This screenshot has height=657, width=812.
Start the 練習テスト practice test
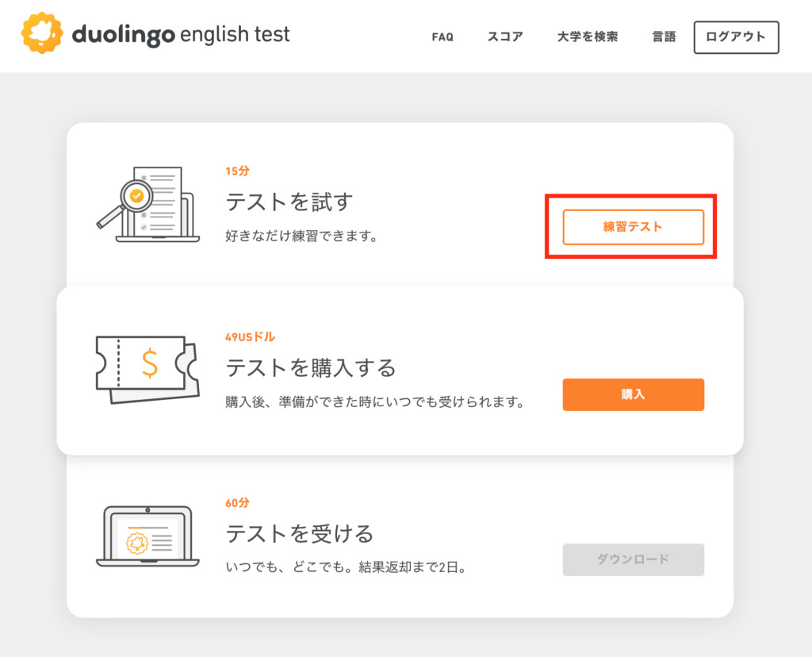point(634,227)
